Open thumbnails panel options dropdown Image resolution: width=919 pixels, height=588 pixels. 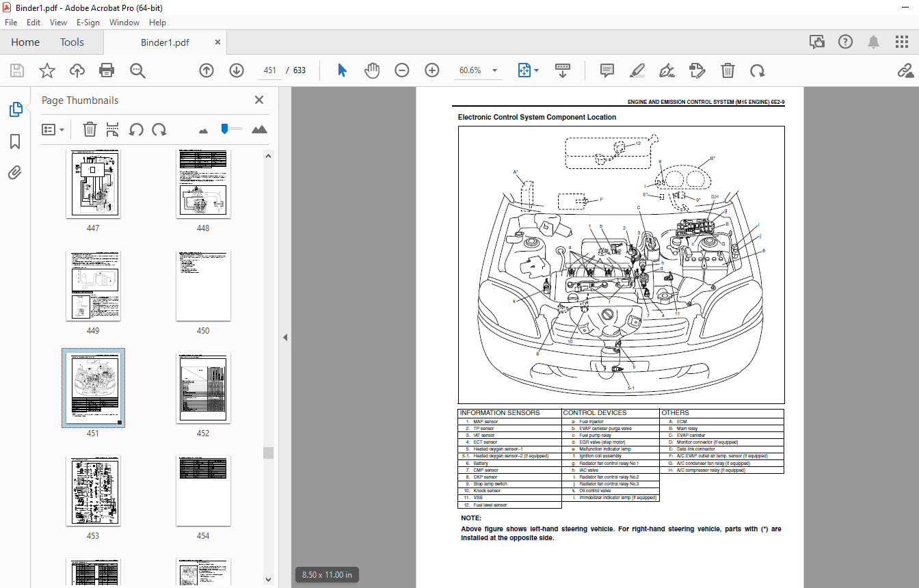(x=53, y=129)
